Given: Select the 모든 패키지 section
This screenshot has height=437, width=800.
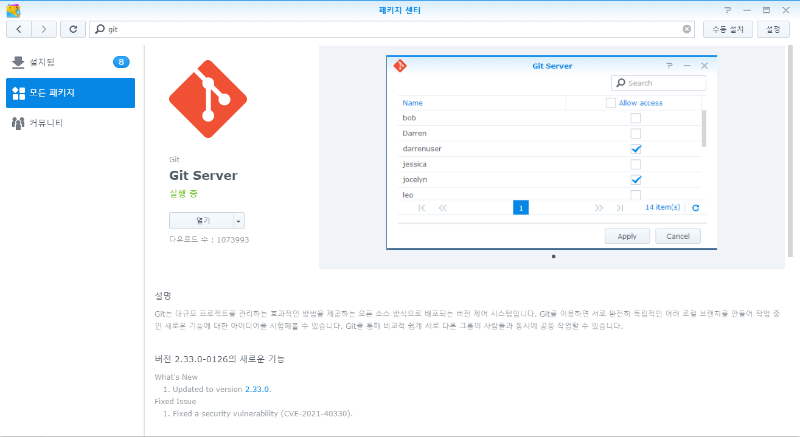Looking at the screenshot, I should click(x=70, y=93).
